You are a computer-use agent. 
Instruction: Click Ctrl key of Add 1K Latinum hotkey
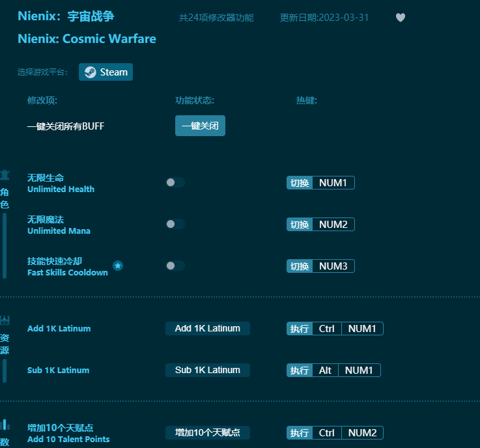327,329
